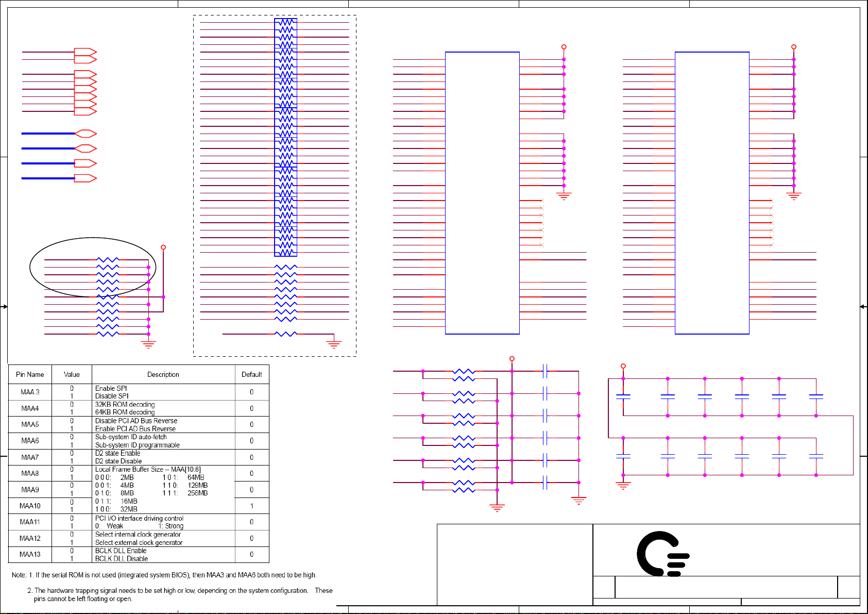Select the 'MAA8' pin name cell
868x614 pixels.
pos(30,474)
